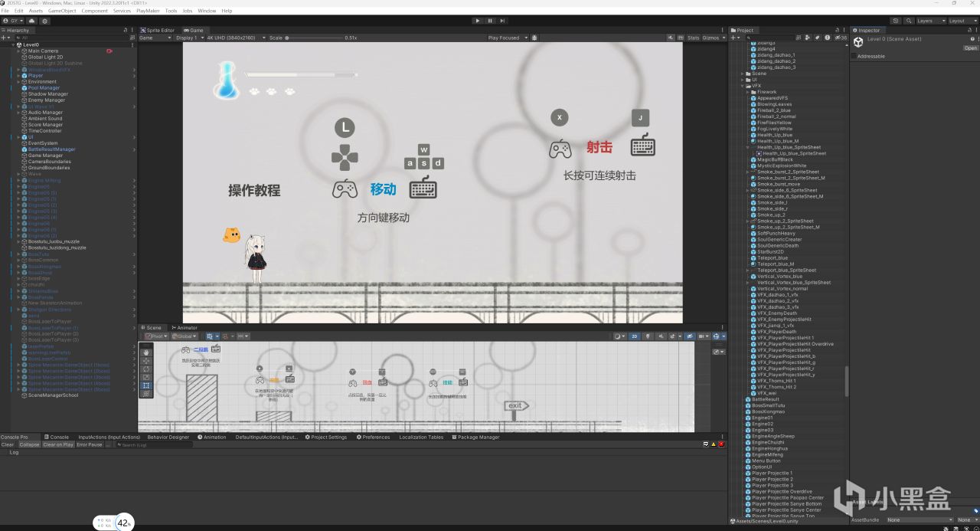Open the Localization Tables tab
This screenshot has width=980, height=531.
point(421,437)
